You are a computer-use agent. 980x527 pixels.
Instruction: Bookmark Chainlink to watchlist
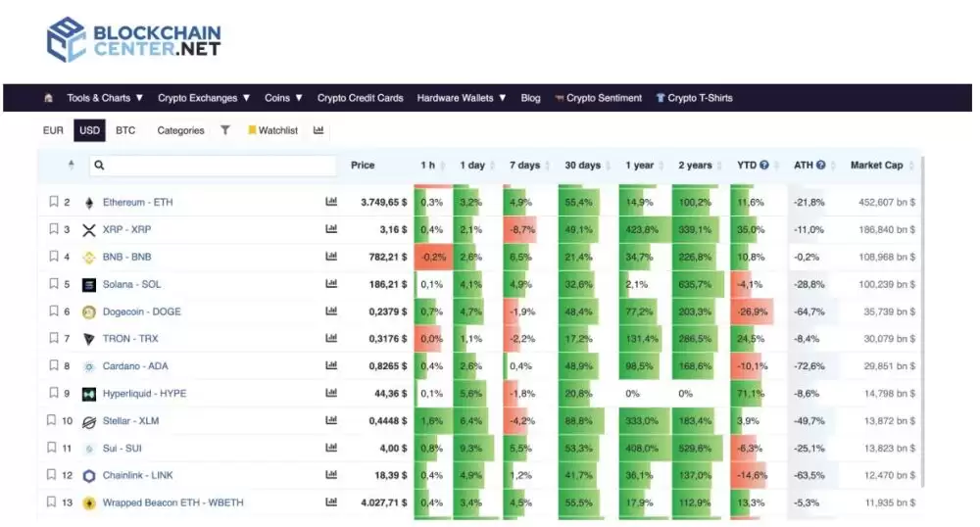[x=54, y=475]
